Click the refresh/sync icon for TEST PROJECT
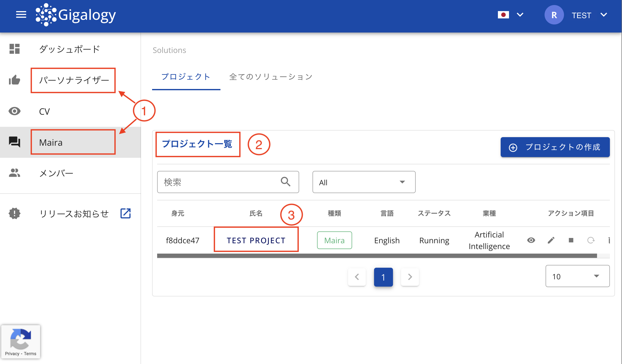This screenshot has height=364, width=622. (590, 240)
